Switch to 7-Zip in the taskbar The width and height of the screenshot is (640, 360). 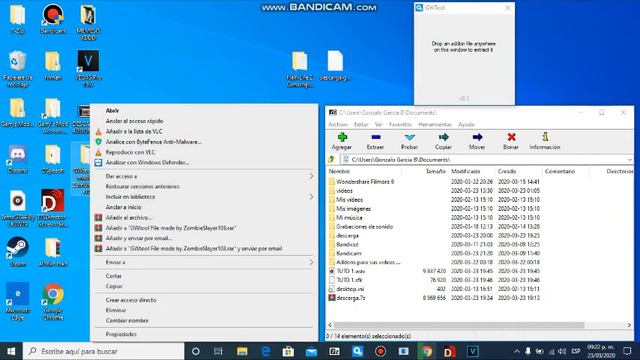point(334,351)
